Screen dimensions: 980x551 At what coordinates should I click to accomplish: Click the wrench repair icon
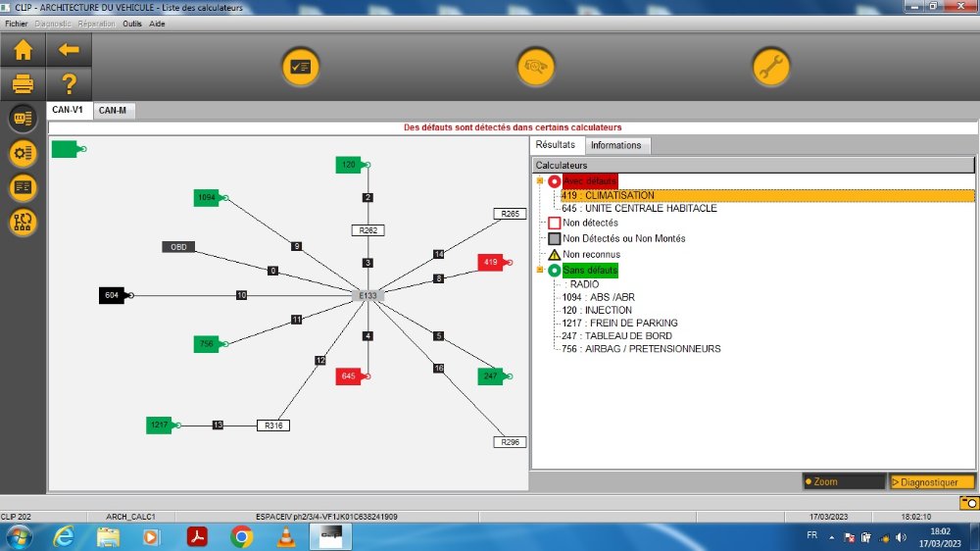pos(771,67)
